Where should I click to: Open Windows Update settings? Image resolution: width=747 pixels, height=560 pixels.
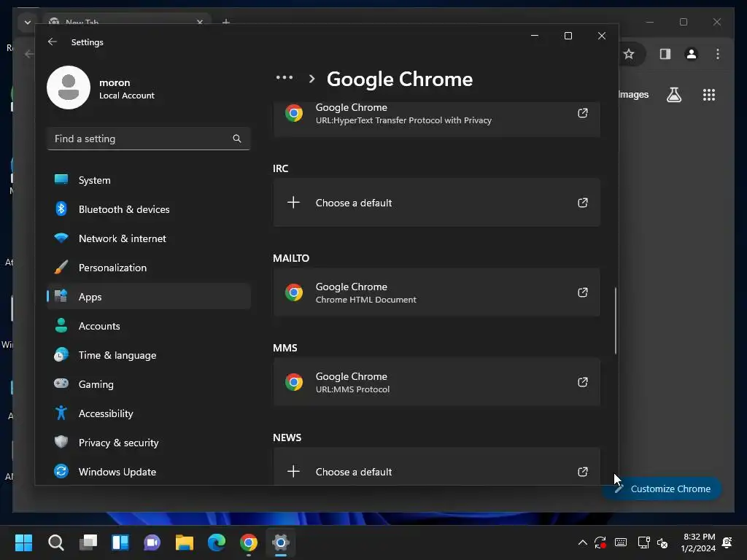coord(149,472)
